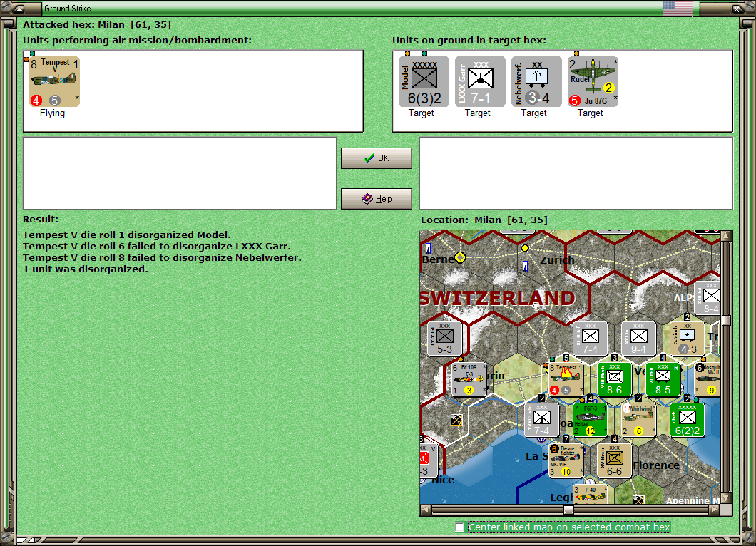Click the map scroll left arrow

[425, 510]
